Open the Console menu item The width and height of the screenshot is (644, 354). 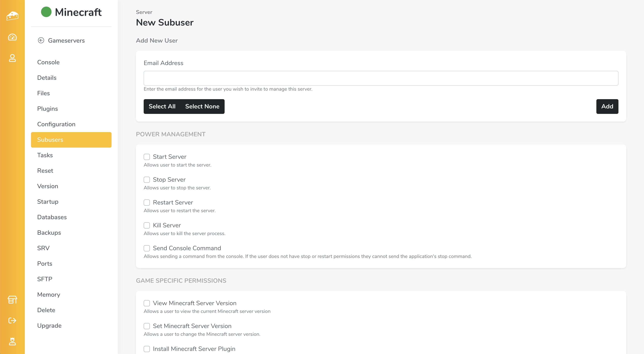tap(48, 62)
